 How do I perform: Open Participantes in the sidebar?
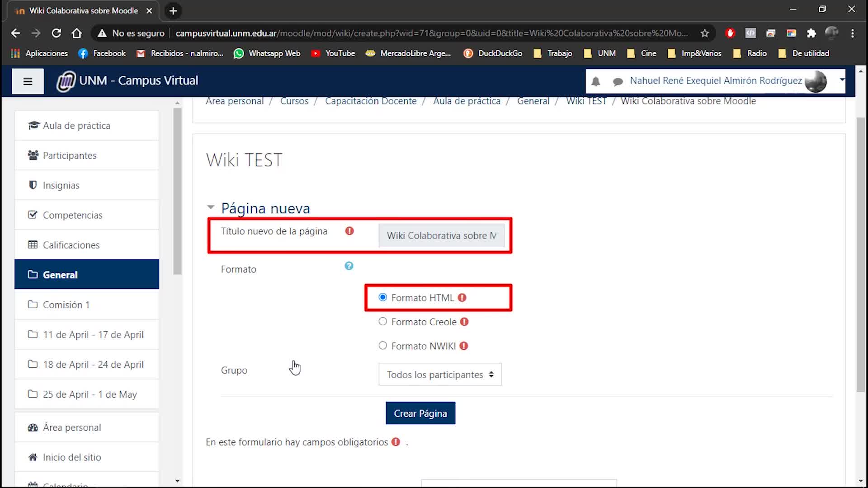(x=70, y=155)
